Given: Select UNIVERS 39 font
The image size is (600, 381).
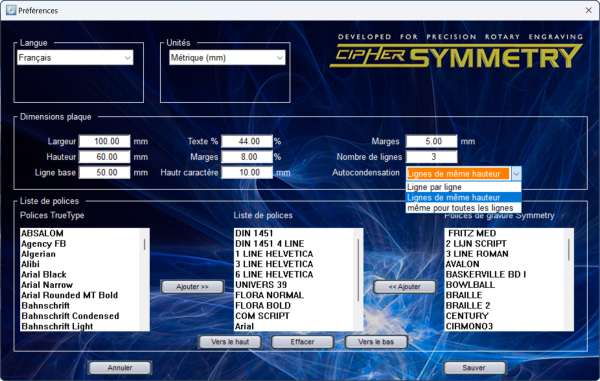Looking at the screenshot, I should (x=293, y=285).
